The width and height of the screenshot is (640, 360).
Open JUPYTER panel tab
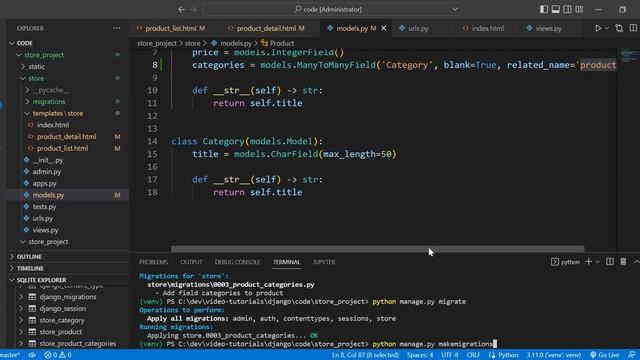click(324, 262)
